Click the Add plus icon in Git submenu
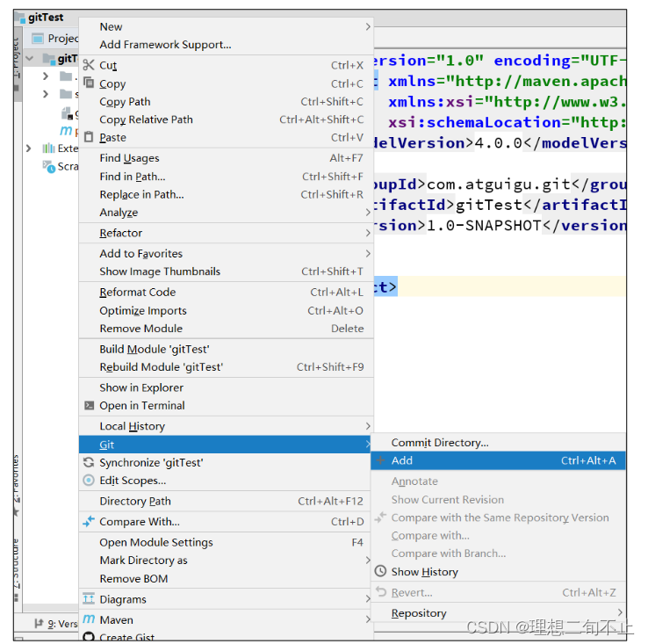648x644 pixels. click(x=380, y=460)
